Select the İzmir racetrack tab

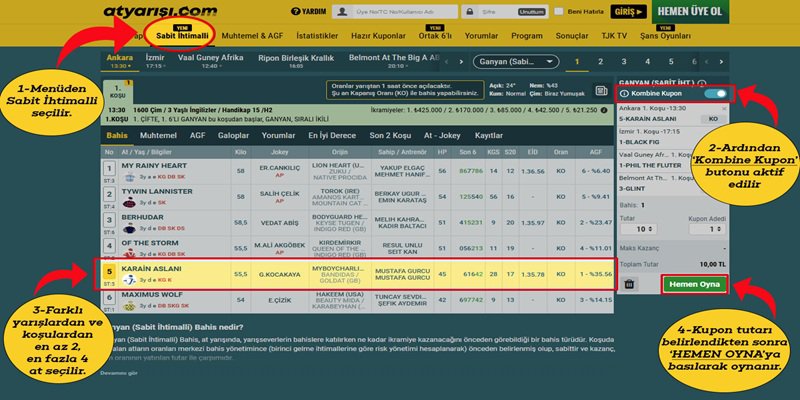[155, 61]
